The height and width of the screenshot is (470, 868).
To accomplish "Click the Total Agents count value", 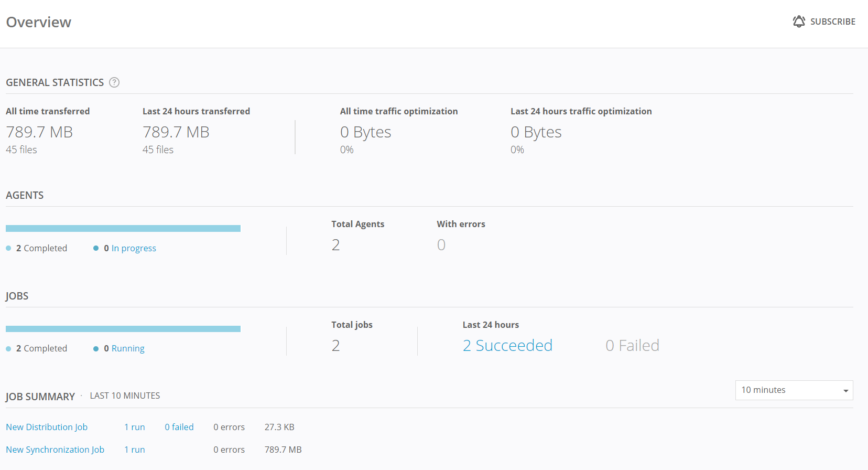I will pos(335,245).
